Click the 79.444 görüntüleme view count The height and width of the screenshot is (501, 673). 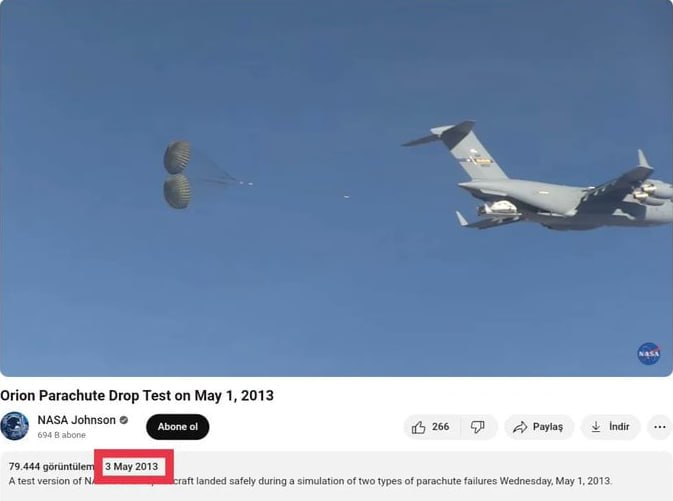(x=52, y=466)
